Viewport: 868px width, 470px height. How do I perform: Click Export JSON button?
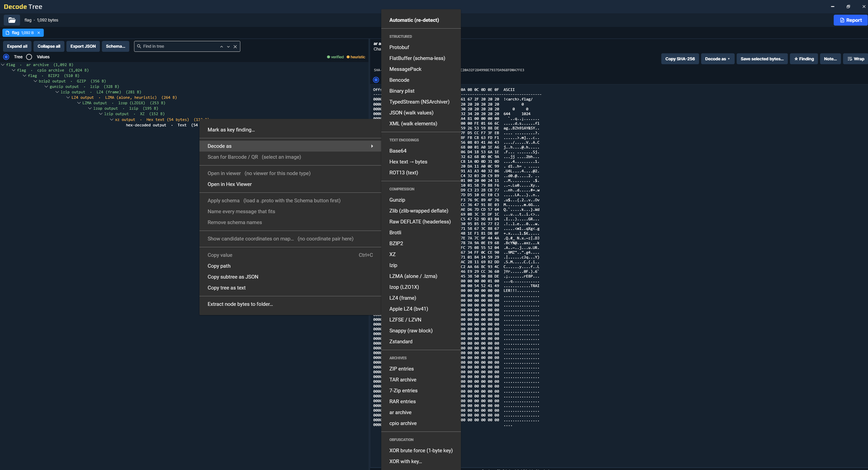click(83, 46)
